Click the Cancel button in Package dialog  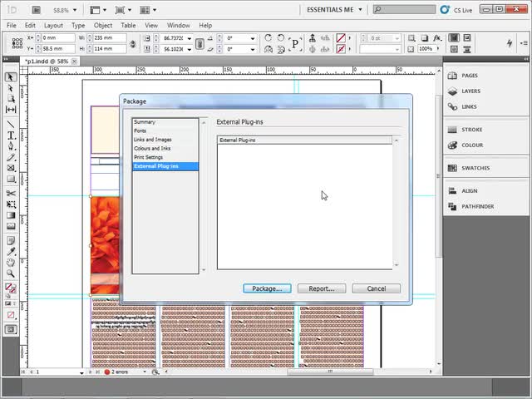377,288
